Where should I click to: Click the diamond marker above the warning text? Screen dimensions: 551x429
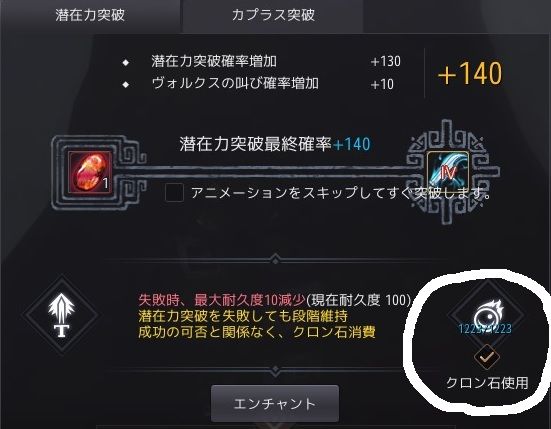275,260
